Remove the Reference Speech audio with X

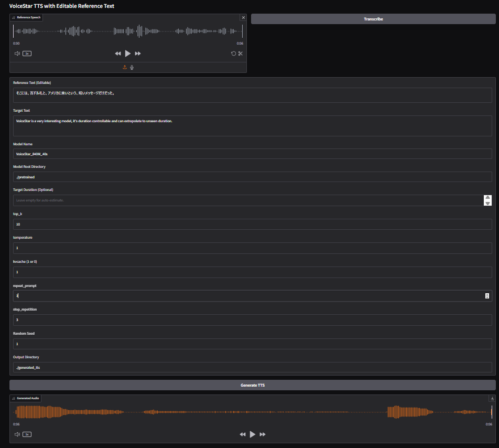(x=243, y=17)
